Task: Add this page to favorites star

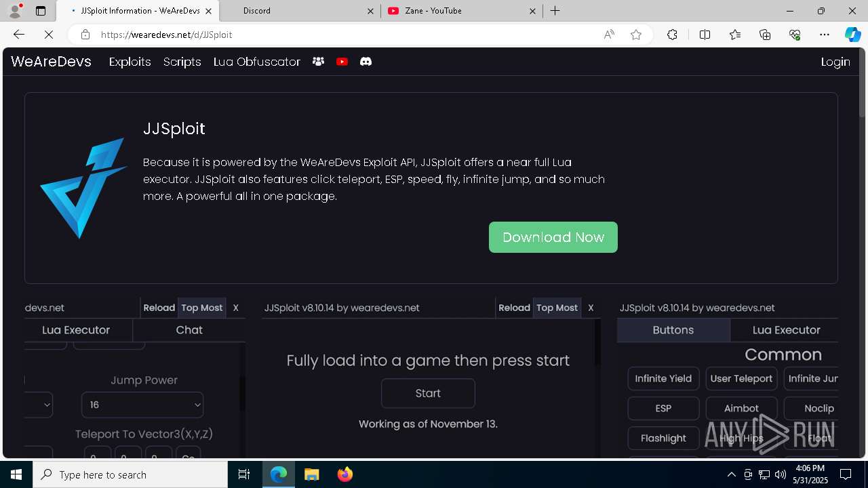Action: coord(636,35)
